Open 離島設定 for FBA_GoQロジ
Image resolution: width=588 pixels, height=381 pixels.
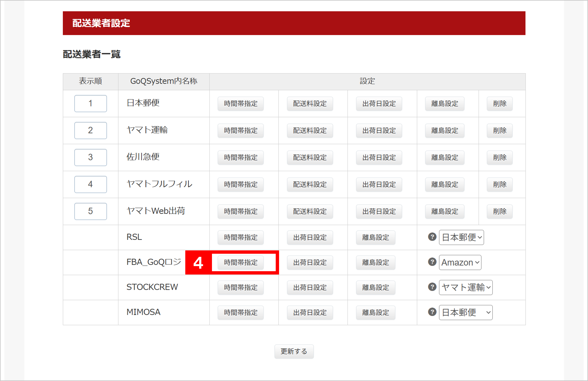tap(376, 263)
